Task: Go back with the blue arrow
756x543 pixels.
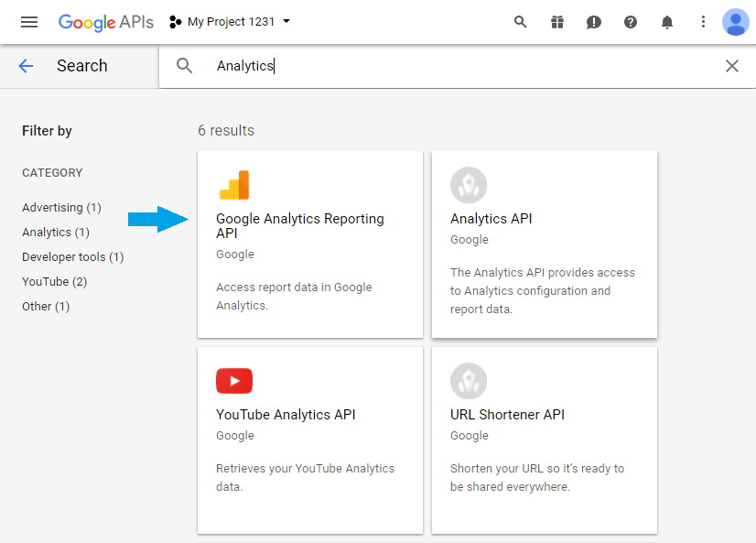Action: [x=26, y=66]
